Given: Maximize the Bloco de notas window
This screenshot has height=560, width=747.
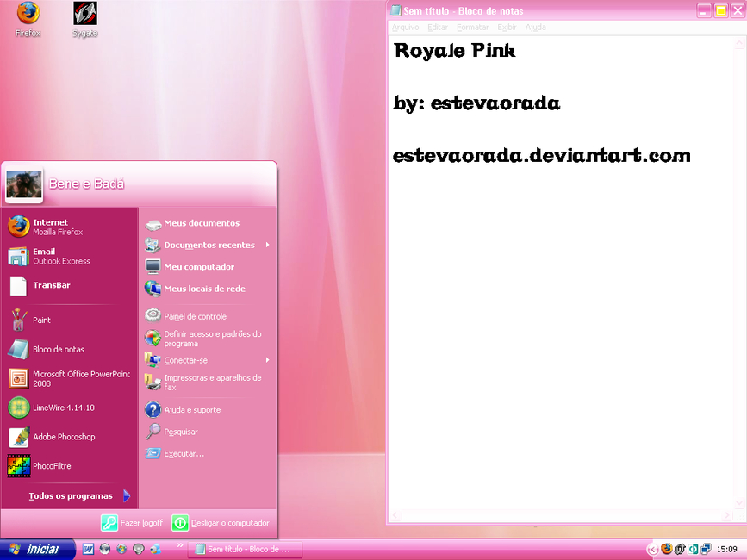Looking at the screenshot, I should (x=721, y=10).
